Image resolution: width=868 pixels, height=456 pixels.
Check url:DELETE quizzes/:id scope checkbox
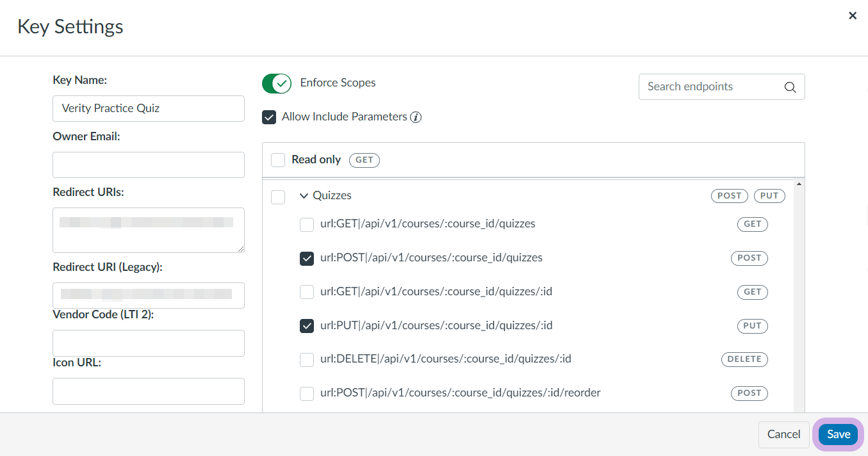click(307, 359)
